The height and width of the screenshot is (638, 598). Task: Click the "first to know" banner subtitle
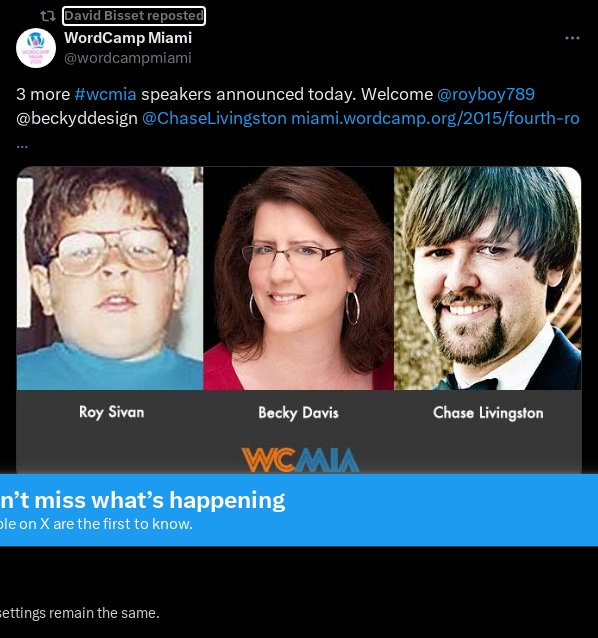96,524
